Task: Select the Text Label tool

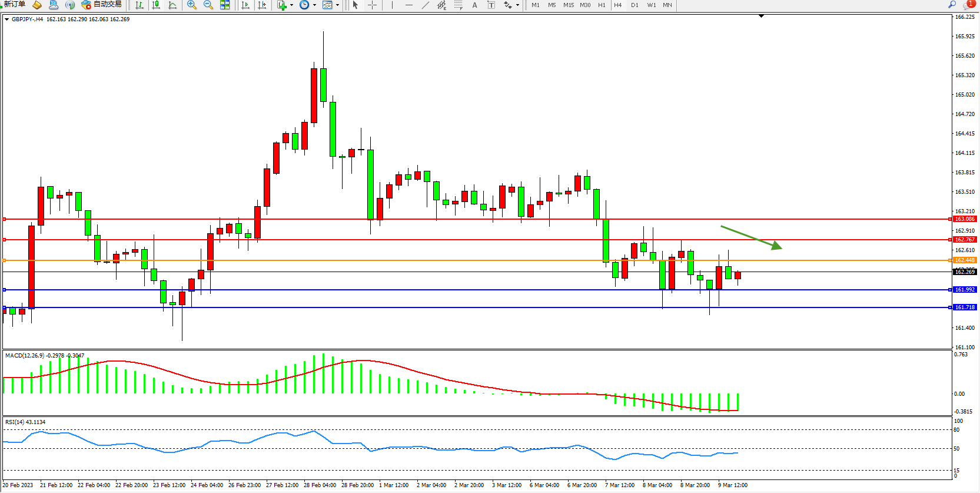Action: point(474,5)
